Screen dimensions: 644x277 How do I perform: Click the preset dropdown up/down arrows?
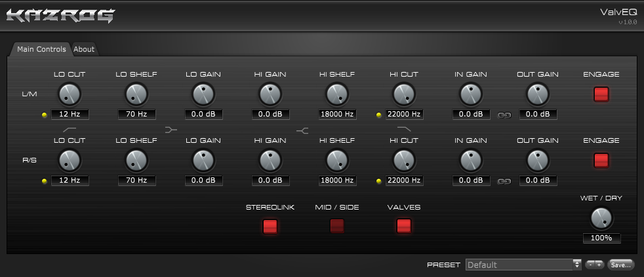pos(578,265)
